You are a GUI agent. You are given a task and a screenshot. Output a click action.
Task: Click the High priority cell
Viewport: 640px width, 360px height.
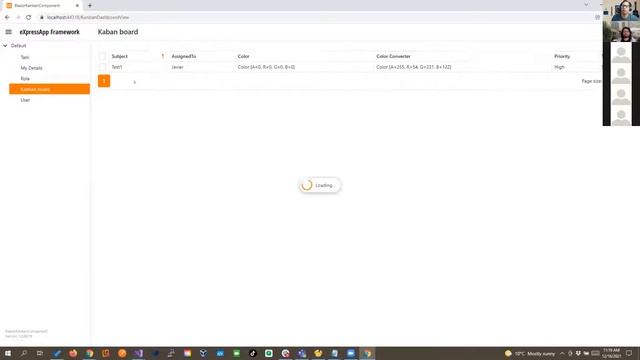[x=559, y=67]
